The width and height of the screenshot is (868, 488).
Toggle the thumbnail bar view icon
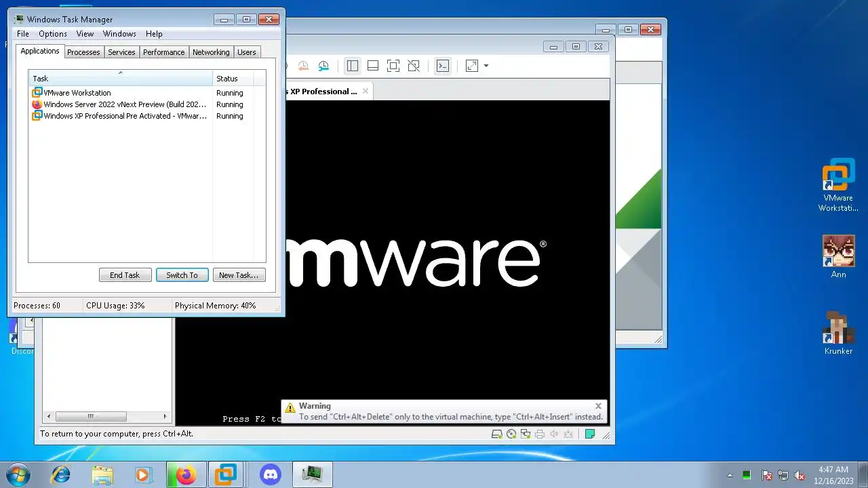[x=373, y=66]
